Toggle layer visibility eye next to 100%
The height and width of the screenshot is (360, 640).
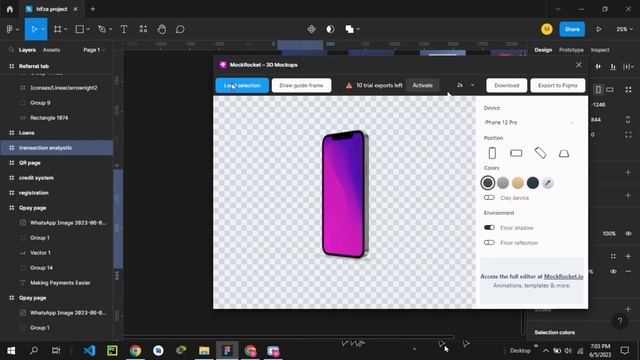(x=628, y=233)
